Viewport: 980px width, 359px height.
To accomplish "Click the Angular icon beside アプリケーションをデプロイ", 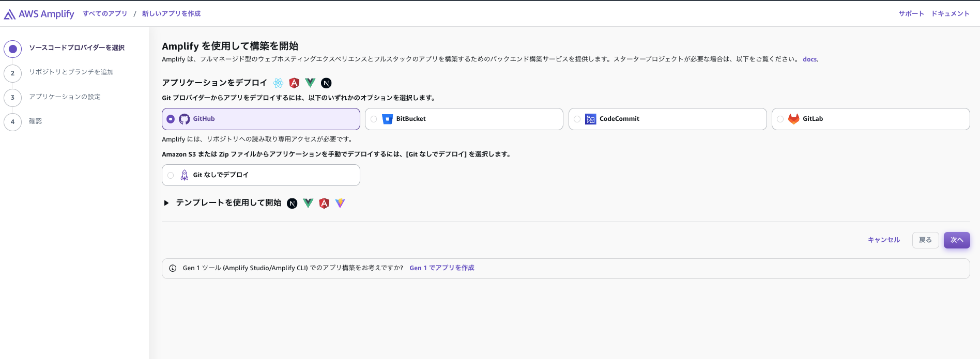I will (294, 83).
